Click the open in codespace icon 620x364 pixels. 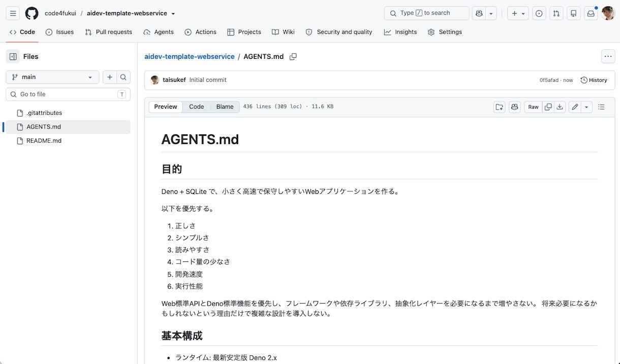pos(500,107)
